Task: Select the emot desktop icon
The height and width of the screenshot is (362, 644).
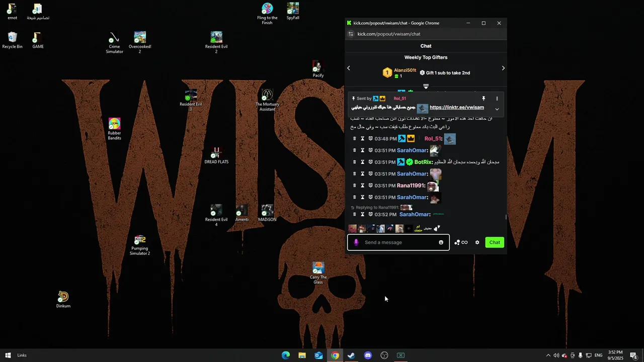Action: click(x=12, y=12)
